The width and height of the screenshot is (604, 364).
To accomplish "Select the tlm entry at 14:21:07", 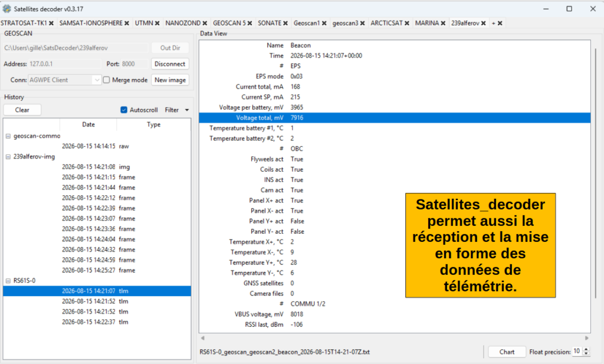I will click(97, 291).
